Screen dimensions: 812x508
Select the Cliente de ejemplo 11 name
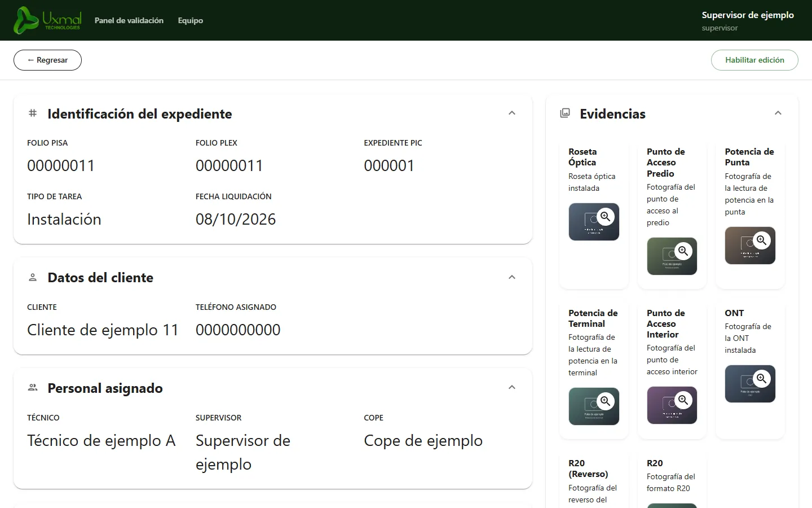click(x=103, y=330)
